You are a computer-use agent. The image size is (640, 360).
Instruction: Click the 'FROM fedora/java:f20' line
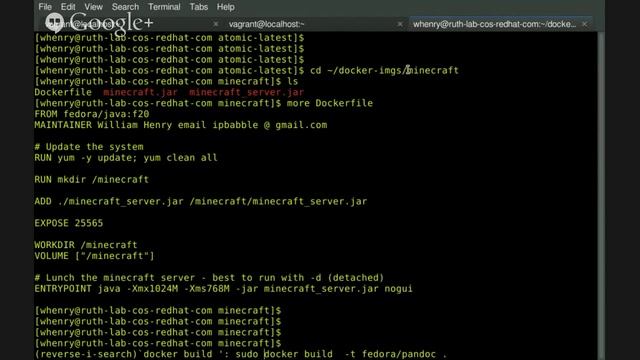[x=92, y=114]
